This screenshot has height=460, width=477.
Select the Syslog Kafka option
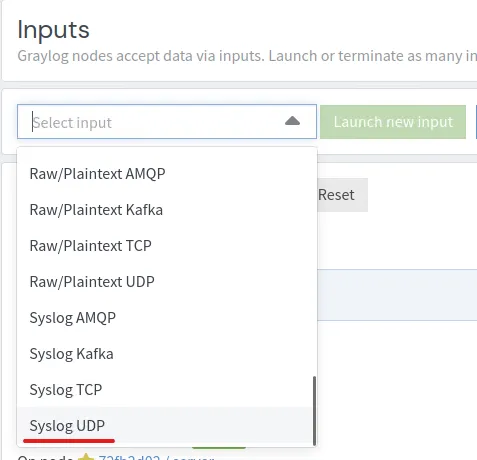point(166,354)
